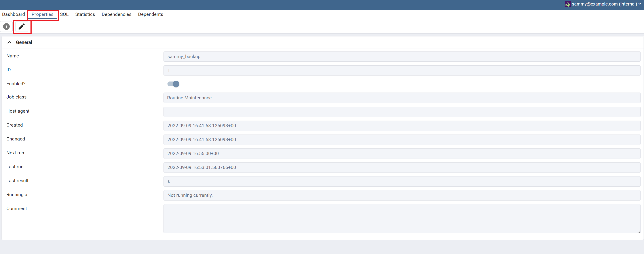Click the Name field containing sammy_backup

pos(402,57)
